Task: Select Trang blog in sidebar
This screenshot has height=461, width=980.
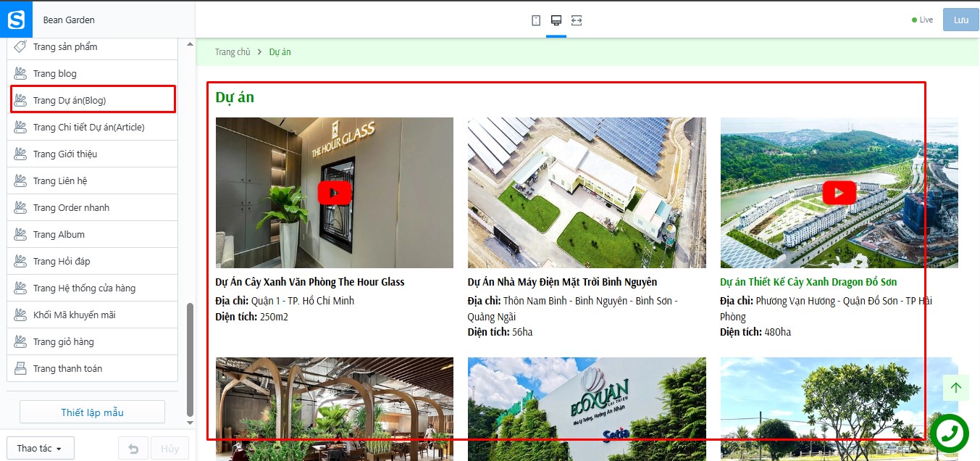Action: [93, 73]
